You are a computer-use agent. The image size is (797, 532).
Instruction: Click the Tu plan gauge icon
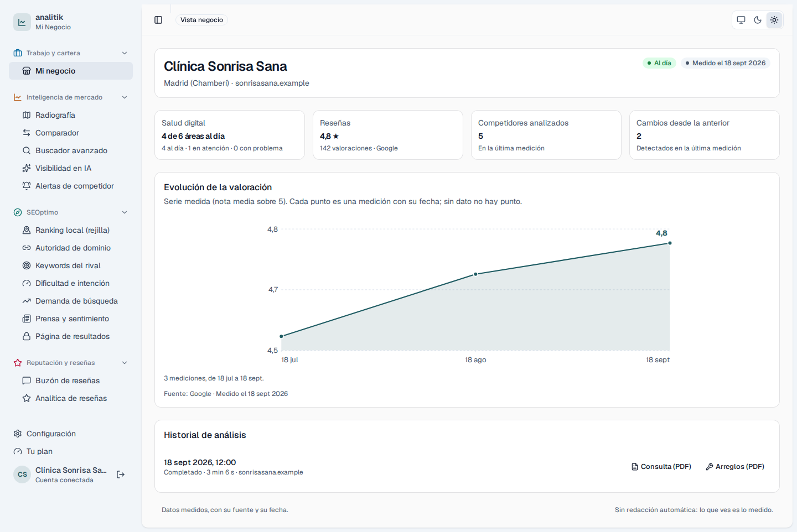point(18,451)
